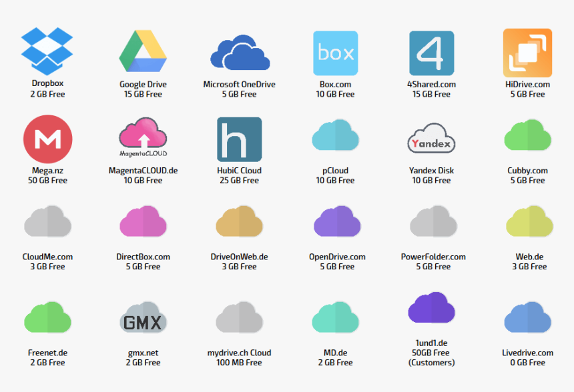This screenshot has width=574, height=392.
Task: Open the Microsoft OneDrive cloud icon
Action: point(240,52)
